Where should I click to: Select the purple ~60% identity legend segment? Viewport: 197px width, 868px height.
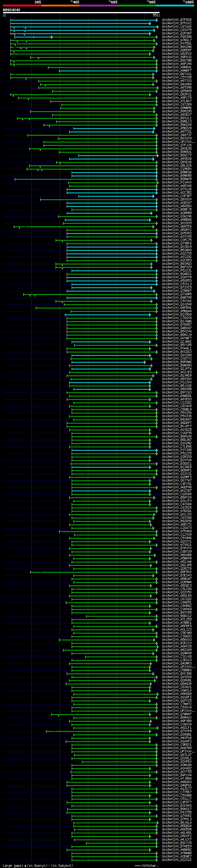99,6
